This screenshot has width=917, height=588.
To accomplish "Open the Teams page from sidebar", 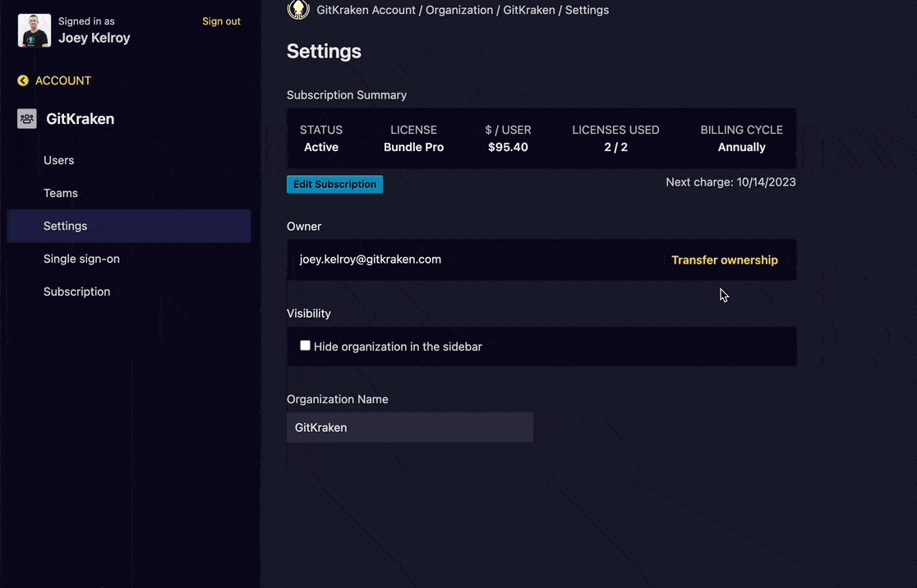I will pos(61,193).
